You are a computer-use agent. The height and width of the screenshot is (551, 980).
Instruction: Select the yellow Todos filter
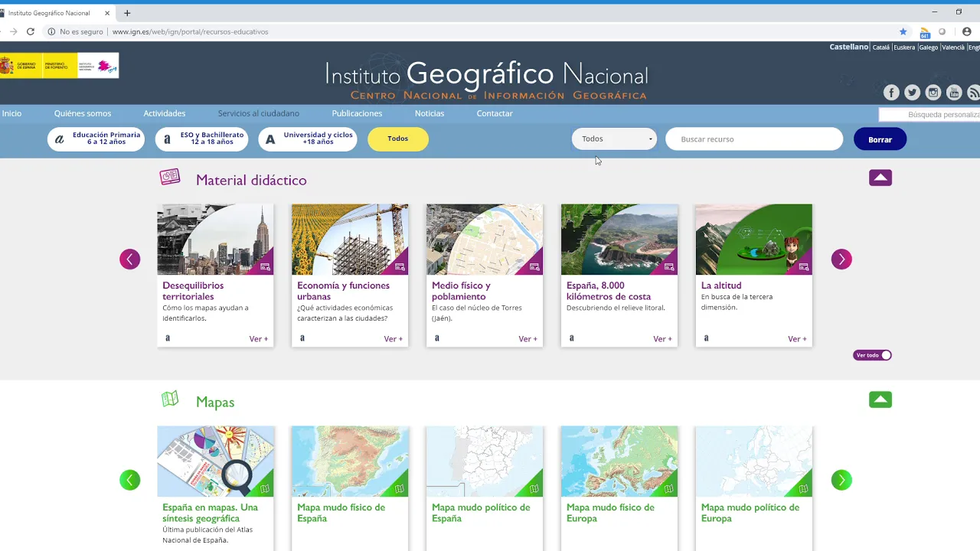click(398, 139)
